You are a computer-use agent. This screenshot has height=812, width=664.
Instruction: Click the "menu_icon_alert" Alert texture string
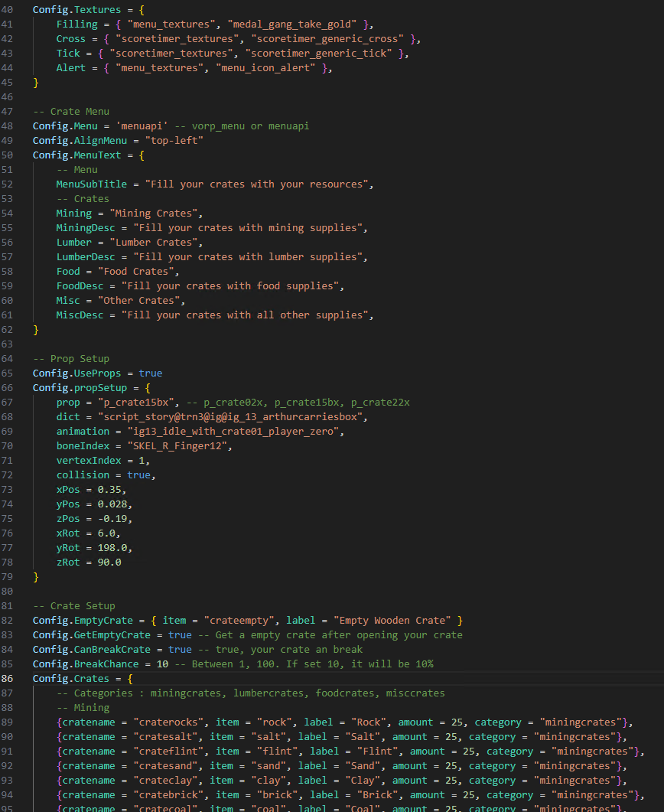[268, 68]
